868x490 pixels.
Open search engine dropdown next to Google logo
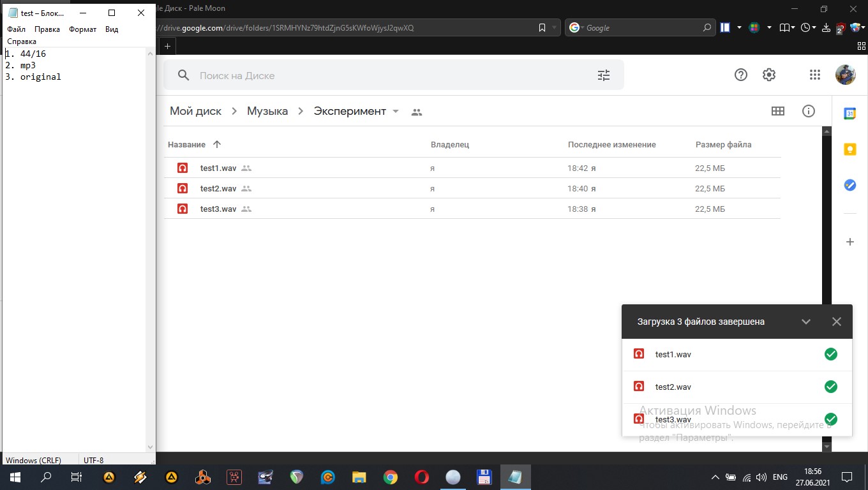click(x=577, y=27)
